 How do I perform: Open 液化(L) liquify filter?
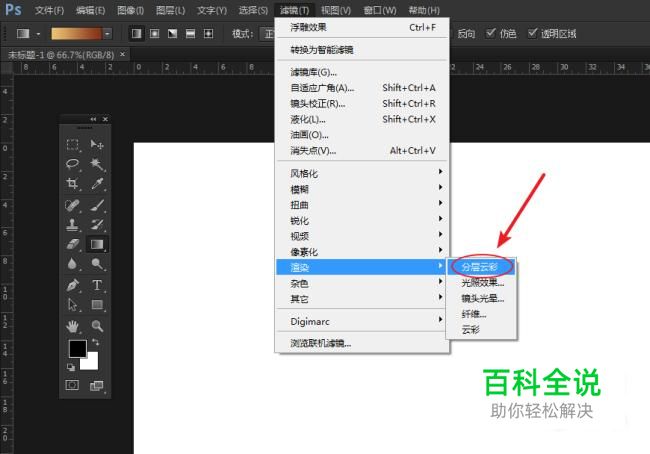[x=361, y=119]
